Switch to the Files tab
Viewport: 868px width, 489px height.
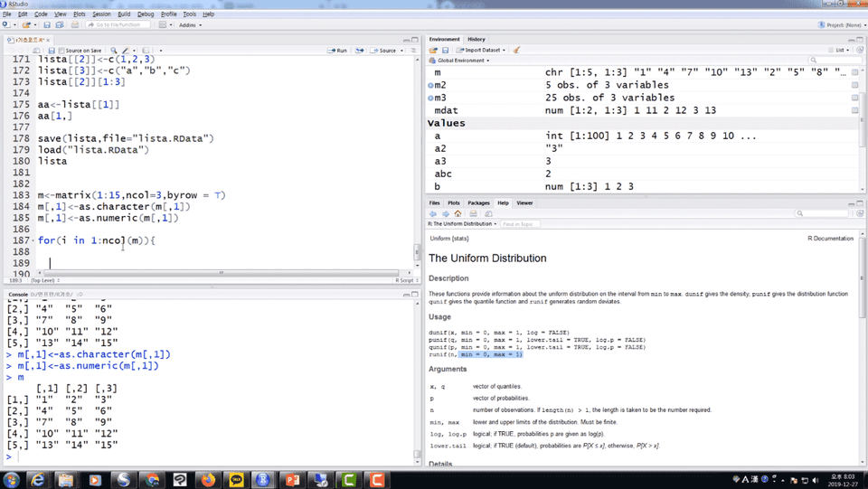(435, 203)
